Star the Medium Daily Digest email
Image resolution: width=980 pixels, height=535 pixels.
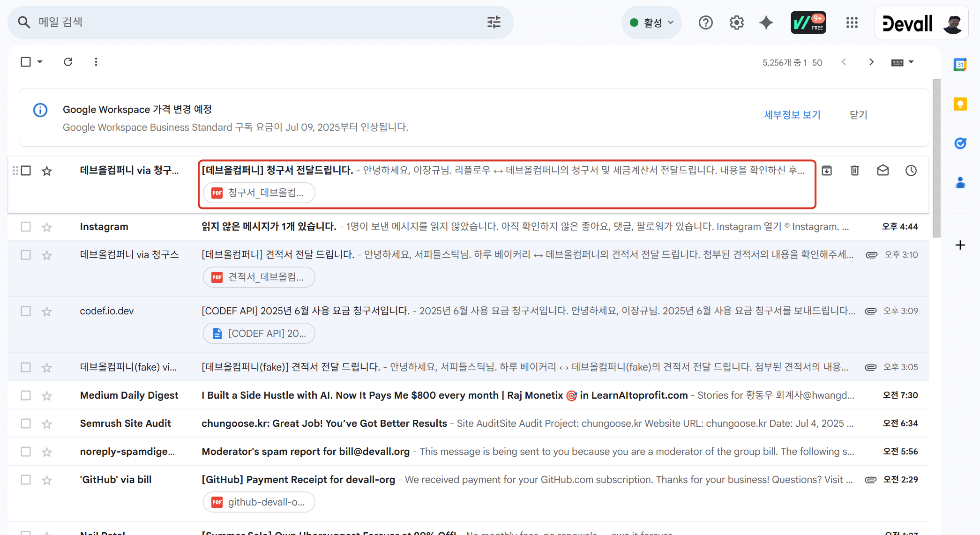pyautogui.click(x=47, y=395)
